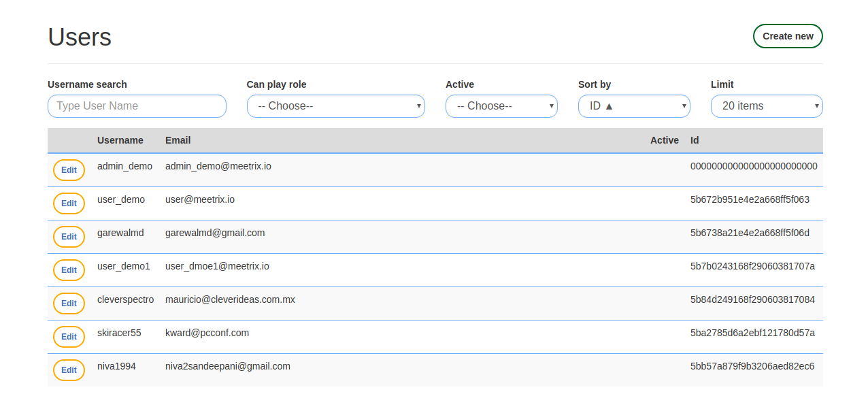This screenshot has width=868, height=394.
Task: Click the Email column header
Action: (x=178, y=140)
